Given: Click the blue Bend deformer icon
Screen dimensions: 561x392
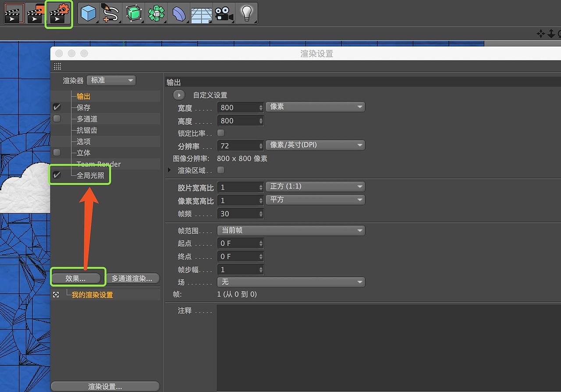Looking at the screenshot, I should point(179,14).
